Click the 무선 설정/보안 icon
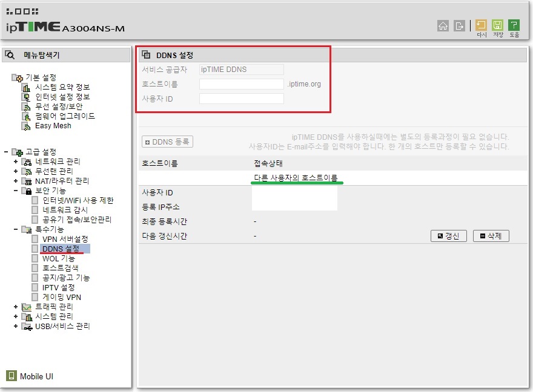This screenshot has width=533, height=392. [26, 106]
